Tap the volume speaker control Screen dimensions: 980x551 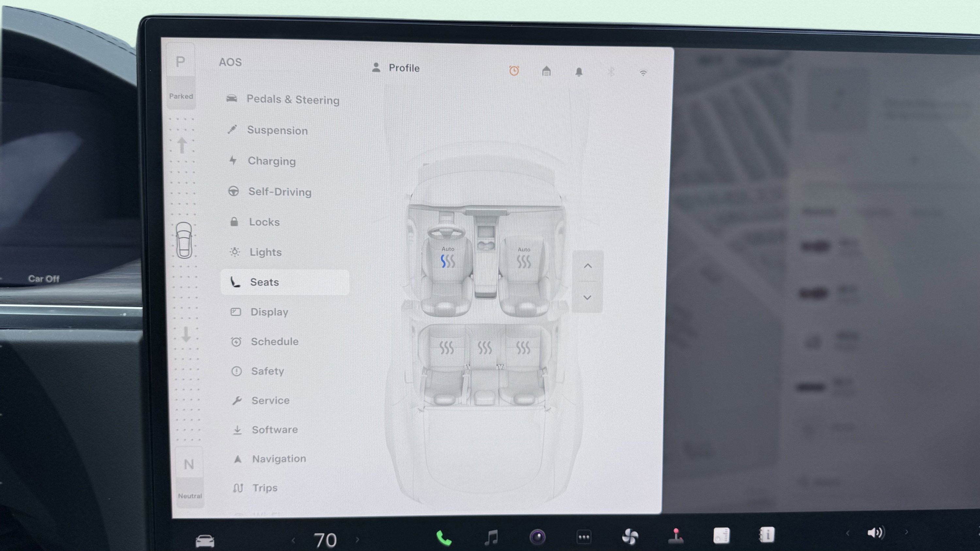(876, 532)
